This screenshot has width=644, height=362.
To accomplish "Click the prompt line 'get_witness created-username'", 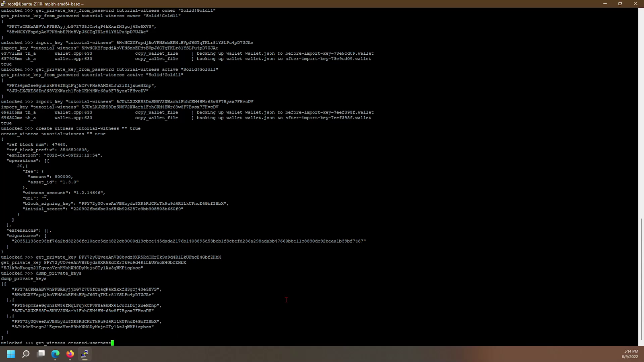I will click(57, 343).
